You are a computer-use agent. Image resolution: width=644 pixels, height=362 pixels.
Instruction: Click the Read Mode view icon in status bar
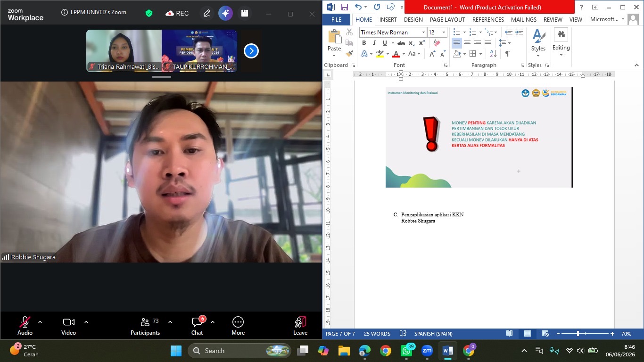click(x=510, y=334)
